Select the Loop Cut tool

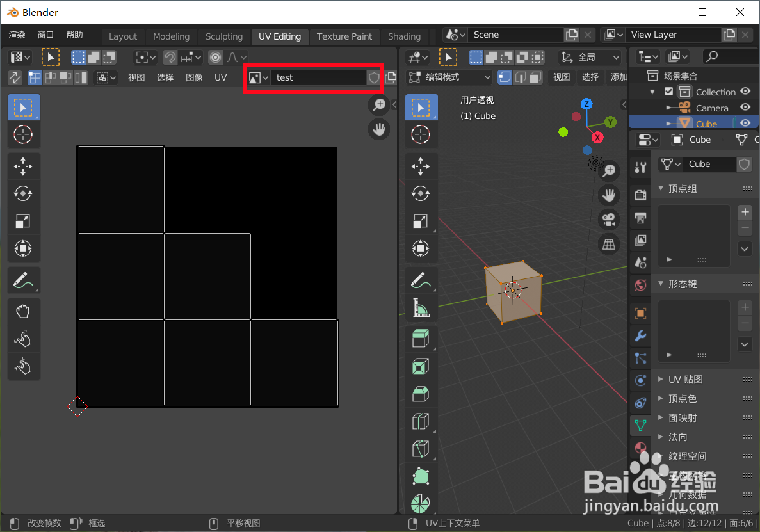421,421
